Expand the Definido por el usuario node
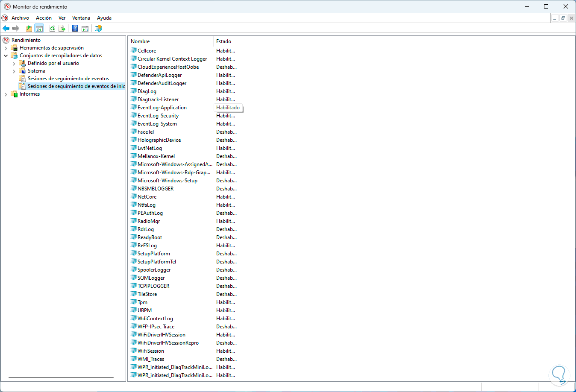 (x=14, y=64)
